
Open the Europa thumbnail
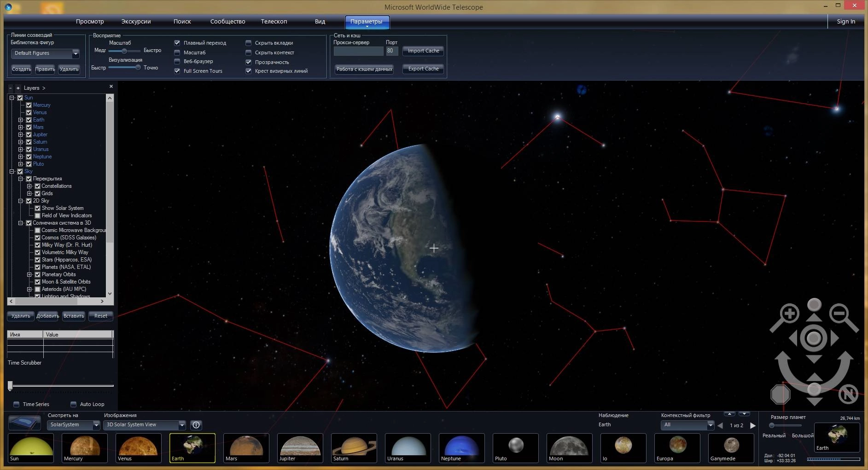click(677, 448)
